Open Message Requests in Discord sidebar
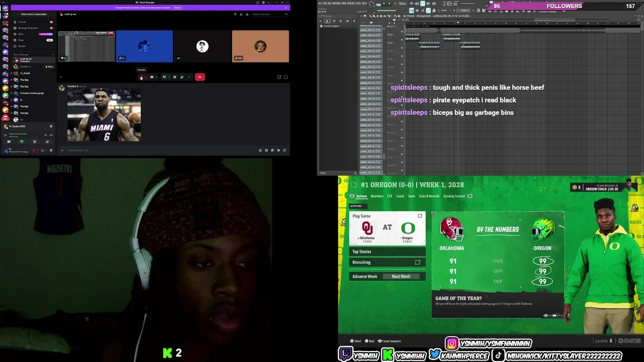644x362 pixels. point(33,28)
